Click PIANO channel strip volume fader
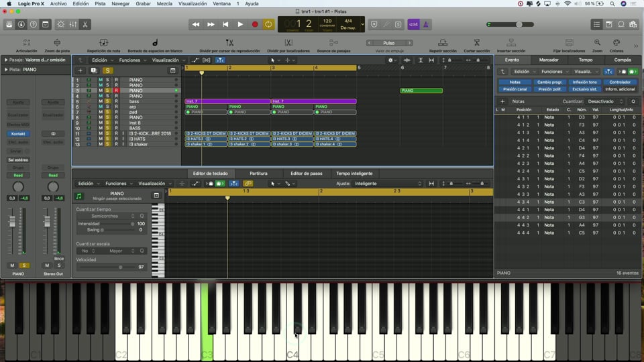Image resolution: width=644 pixels, height=362 pixels. tap(12, 222)
